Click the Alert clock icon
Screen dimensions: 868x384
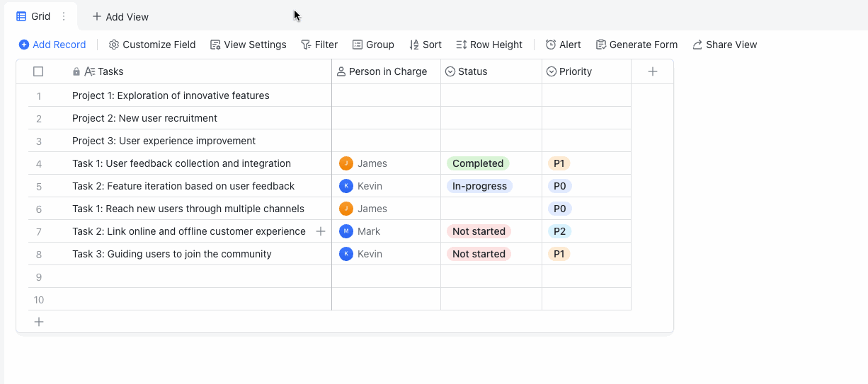pyautogui.click(x=551, y=45)
